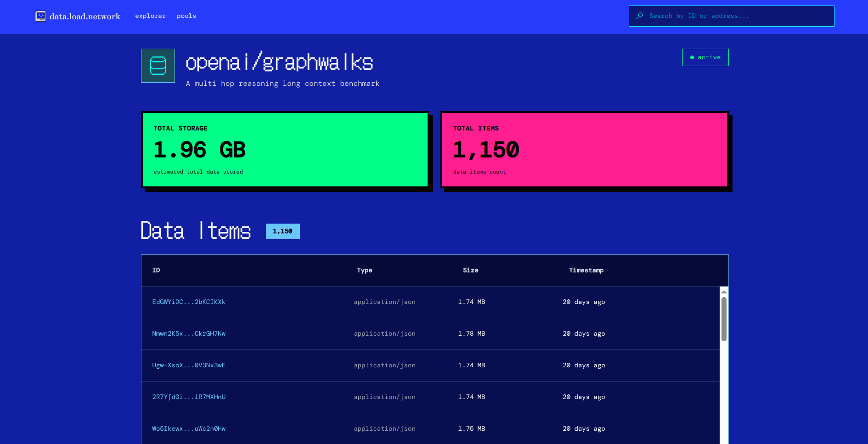Click the table scrollbar thumb
Image resolution: width=868 pixels, height=444 pixels.
click(724, 319)
